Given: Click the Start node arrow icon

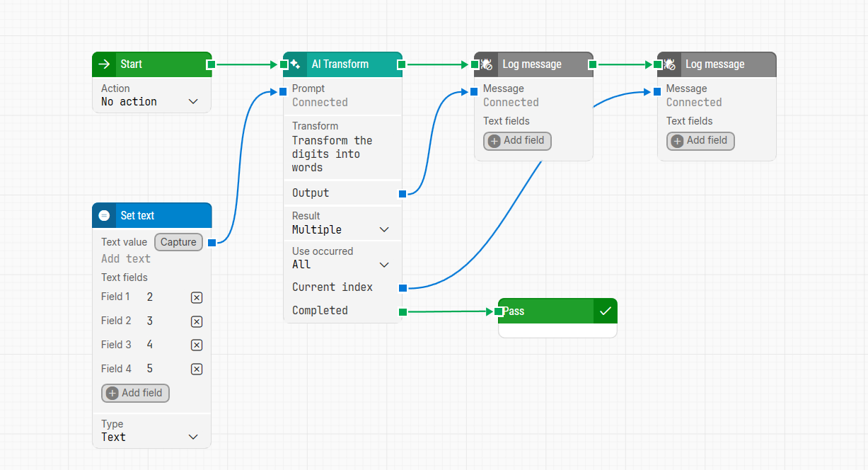Looking at the screenshot, I should coord(105,64).
